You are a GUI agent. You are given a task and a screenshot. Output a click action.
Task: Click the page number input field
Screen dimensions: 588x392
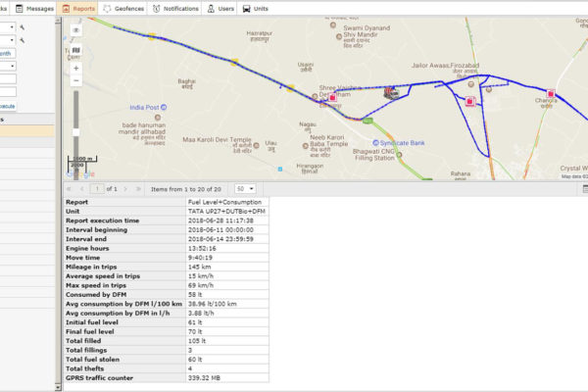[97, 188]
